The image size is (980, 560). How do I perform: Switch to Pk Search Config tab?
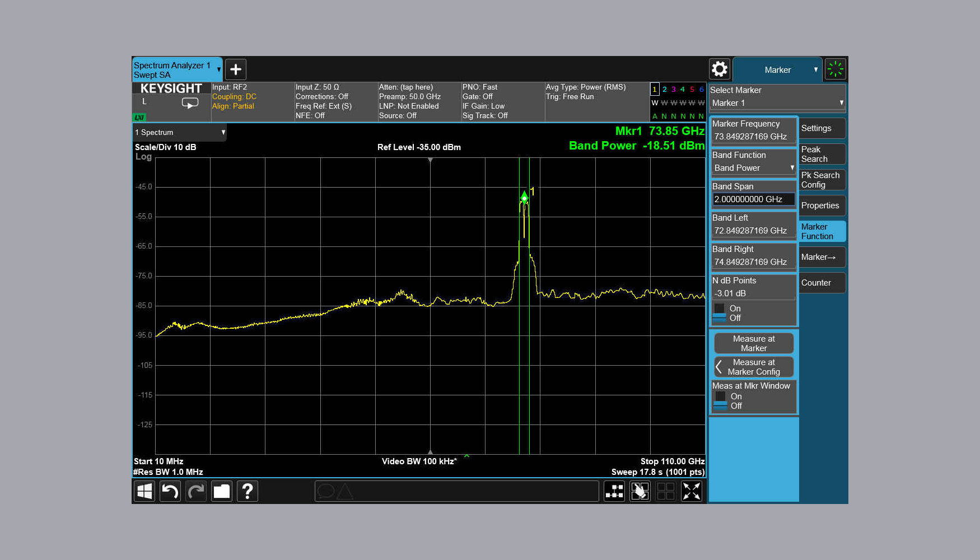[x=822, y=180]
